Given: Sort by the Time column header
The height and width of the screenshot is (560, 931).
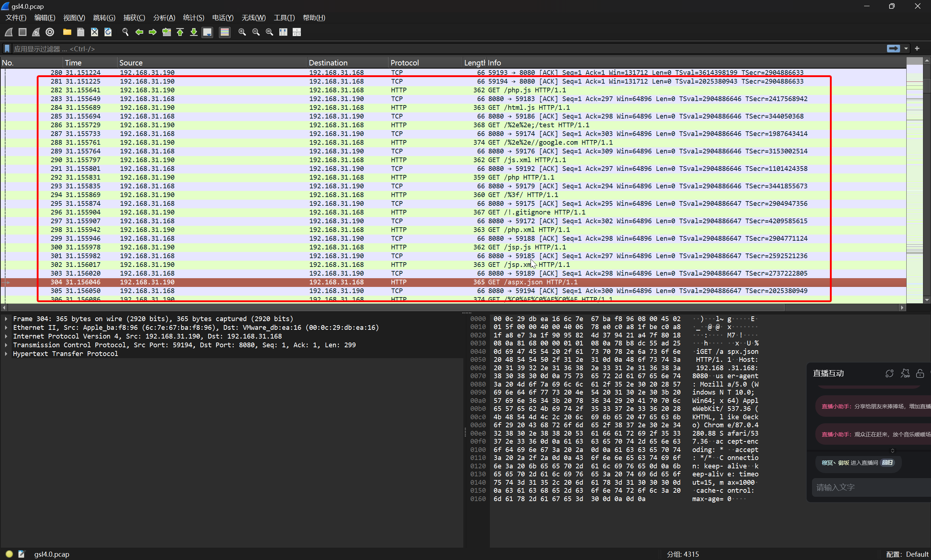Looking at the screenshot, I should tap(90, 63).
